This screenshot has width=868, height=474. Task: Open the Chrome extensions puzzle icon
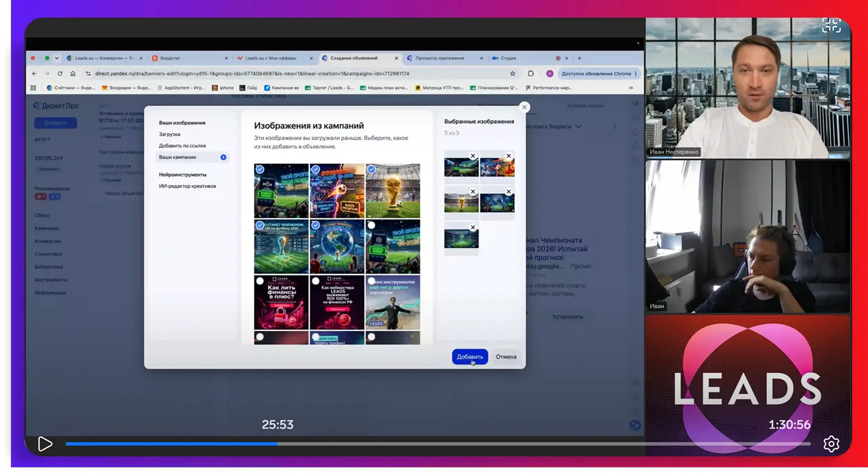click(531, 74)
